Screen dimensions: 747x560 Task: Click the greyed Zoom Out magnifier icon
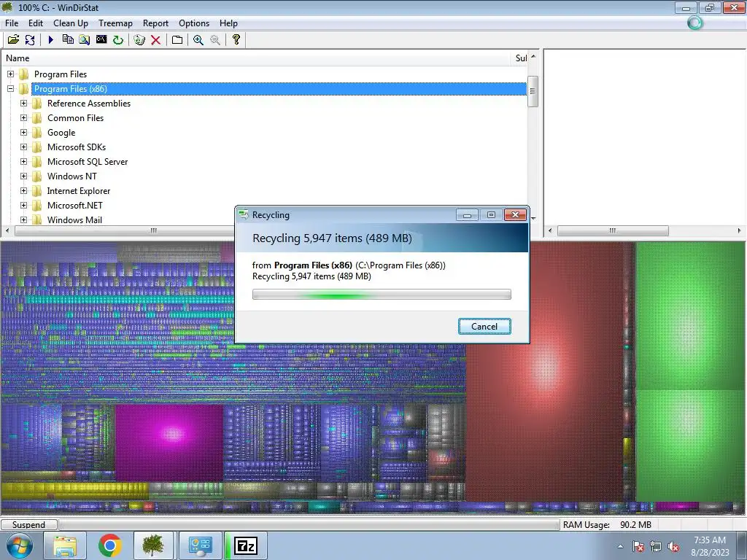[215, 39]
